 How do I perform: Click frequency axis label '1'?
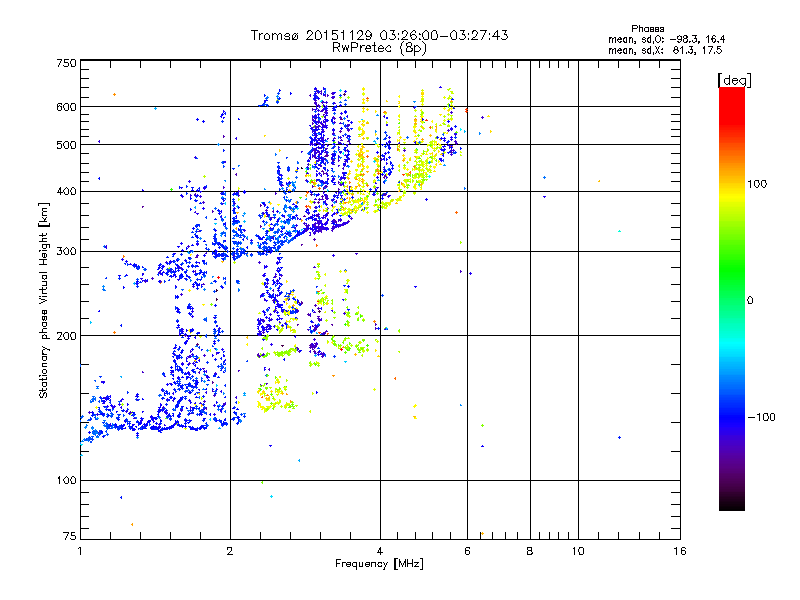click(x=80, y=551)
